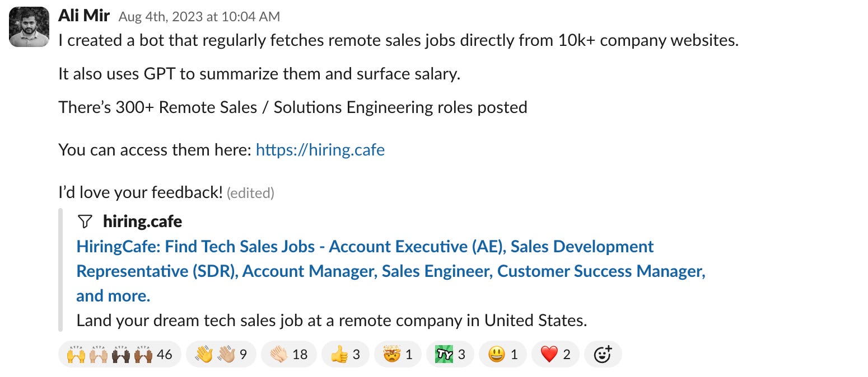
Task: Click the message line about 10k+ company websites
Action: 398,41
